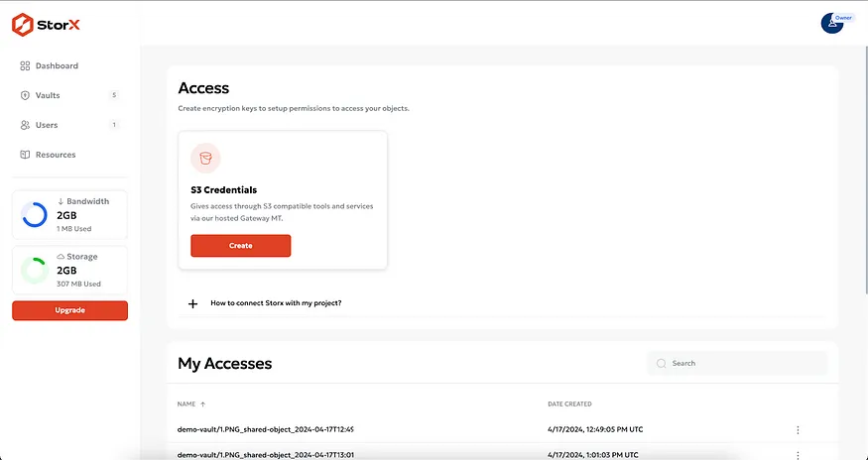
Task: Click the red Upgrade button
Action: click(69, 310)
